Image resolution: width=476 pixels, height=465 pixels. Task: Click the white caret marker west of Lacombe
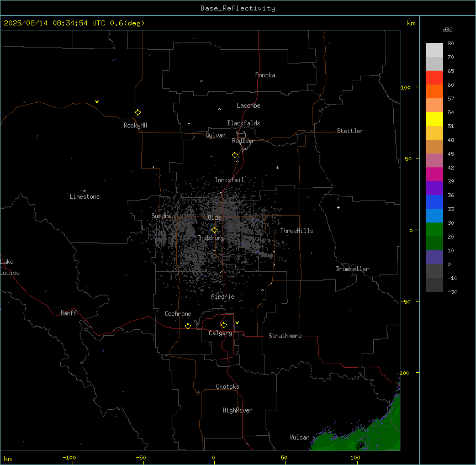(219, 109)
